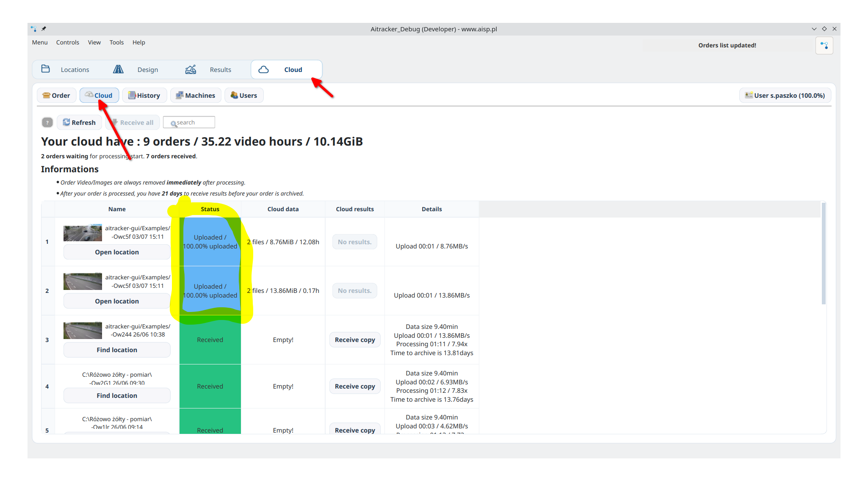Click the Orders list updated notification
Image resolution: width=868 pixels, height=491 pixels.
(727, 45)
